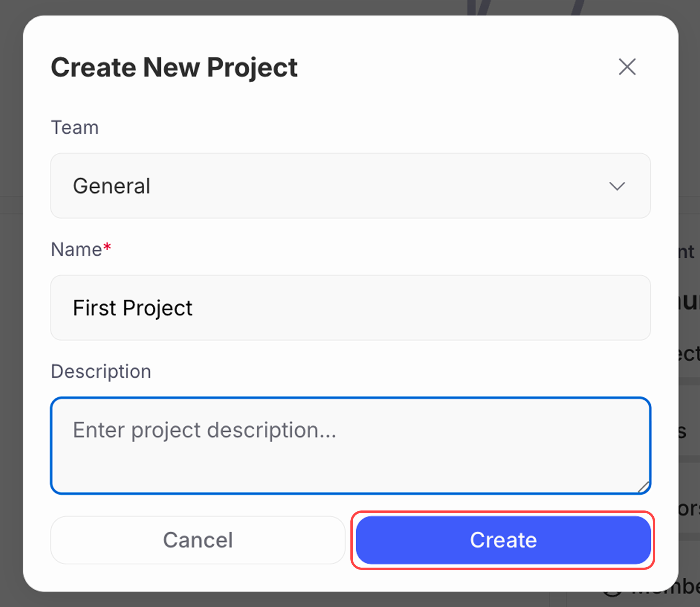Open the Team dropdown
Screen dimensions: 700x607
[x=347, y=186]
